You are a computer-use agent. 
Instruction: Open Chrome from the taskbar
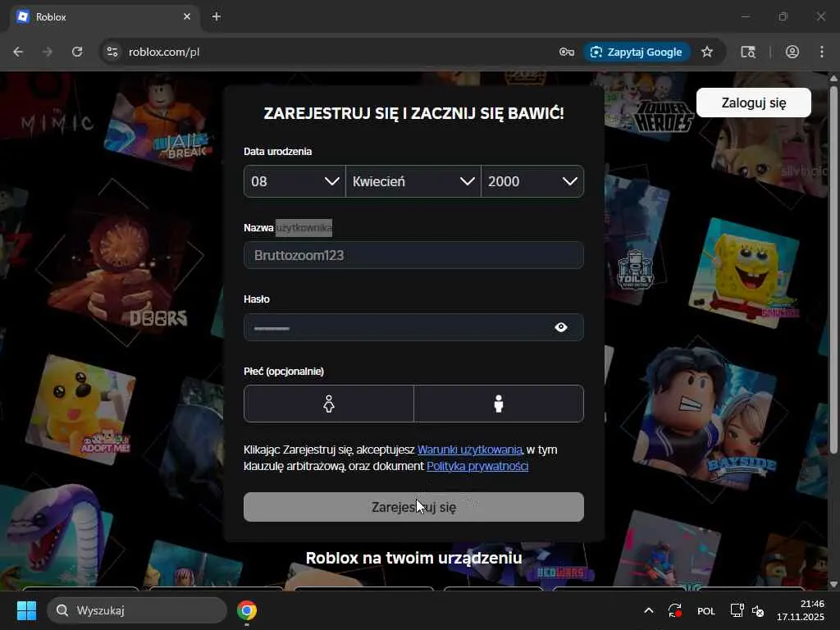click(x=247, y=610)
